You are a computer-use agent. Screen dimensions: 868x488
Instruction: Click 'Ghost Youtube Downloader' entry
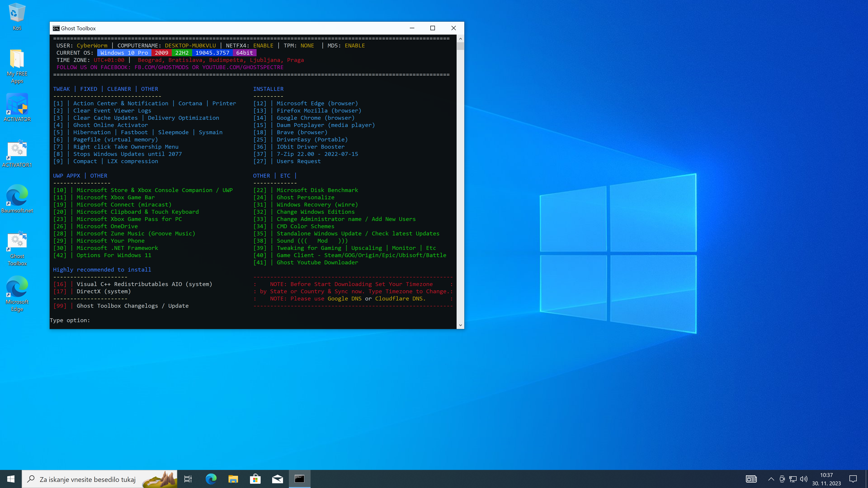[317, 262]
